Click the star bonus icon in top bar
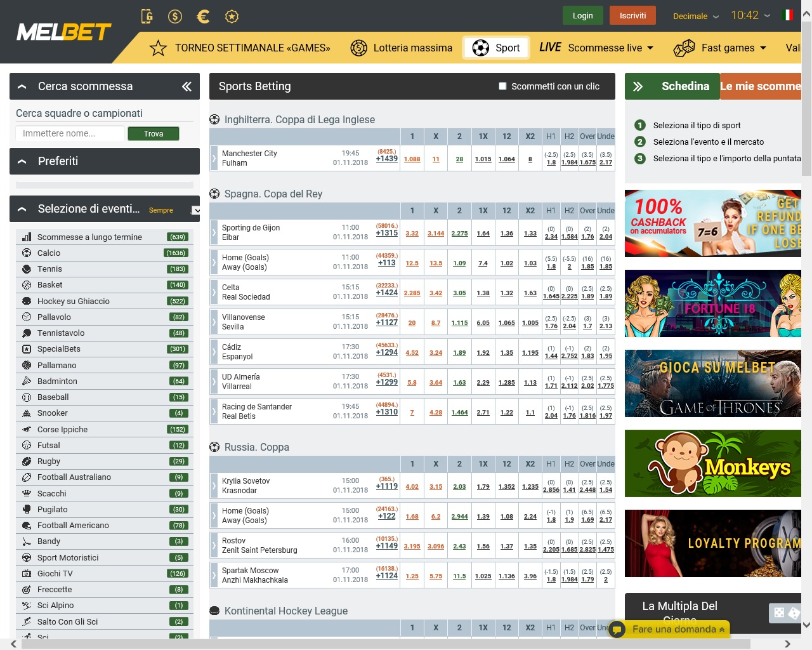Screen dimensions: 812x650 [x=232, y=17]
